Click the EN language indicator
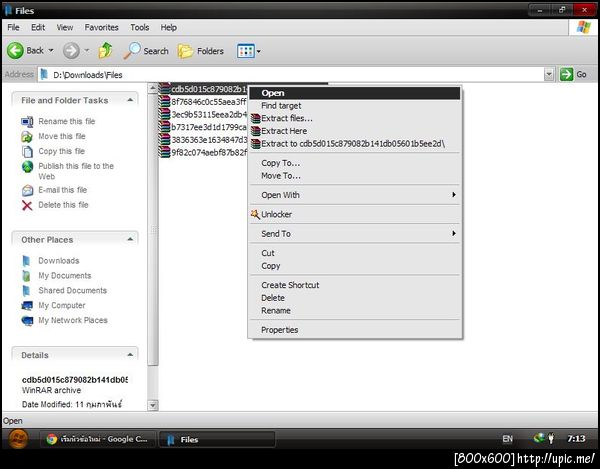Image resolution: width=600 pixels, height=469 pixels. pos(507,439)
